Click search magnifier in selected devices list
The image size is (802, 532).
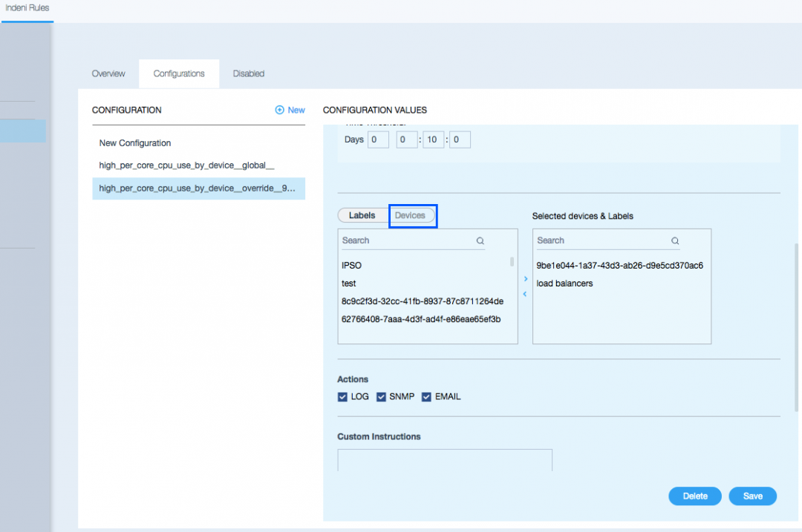675,241
